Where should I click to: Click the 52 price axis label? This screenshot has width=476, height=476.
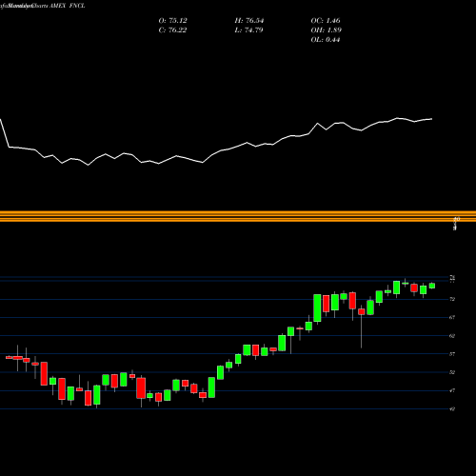point(452,372)
